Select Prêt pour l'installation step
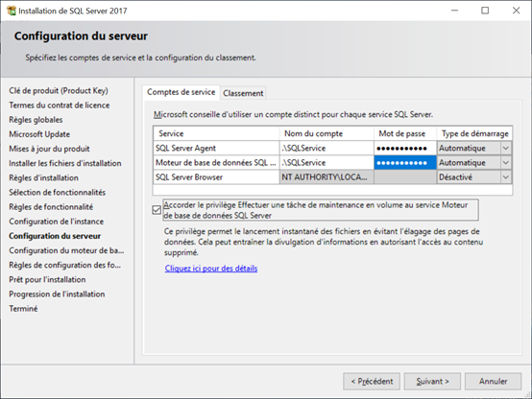Screen dimensions: 532x399 pyautogui.click(x=47, y=280)
